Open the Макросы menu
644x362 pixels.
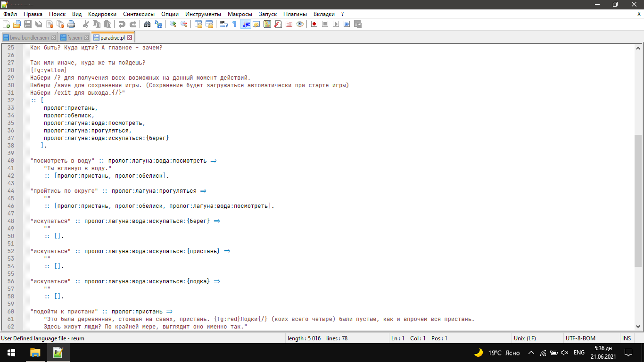240,14
